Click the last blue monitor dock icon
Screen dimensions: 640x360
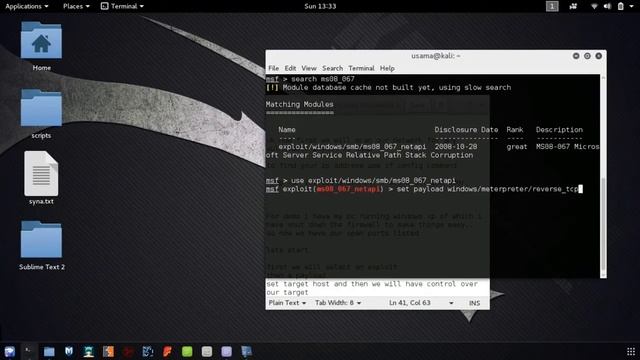point(247,351)
